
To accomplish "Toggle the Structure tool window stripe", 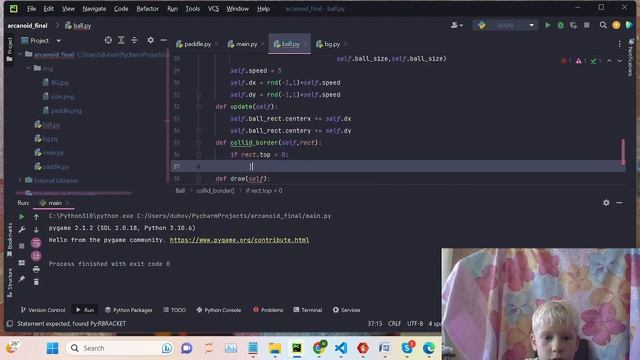I will [9, 283].
